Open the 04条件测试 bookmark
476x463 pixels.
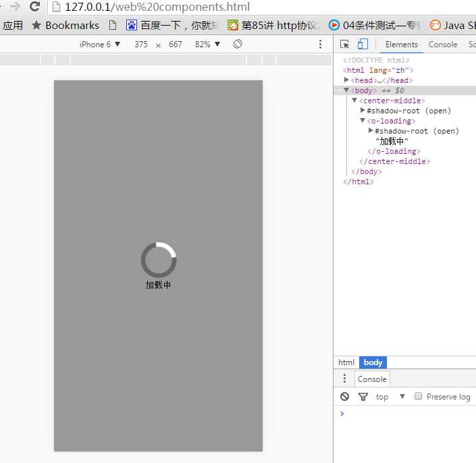pyautogui.click(x=375, y=26)
